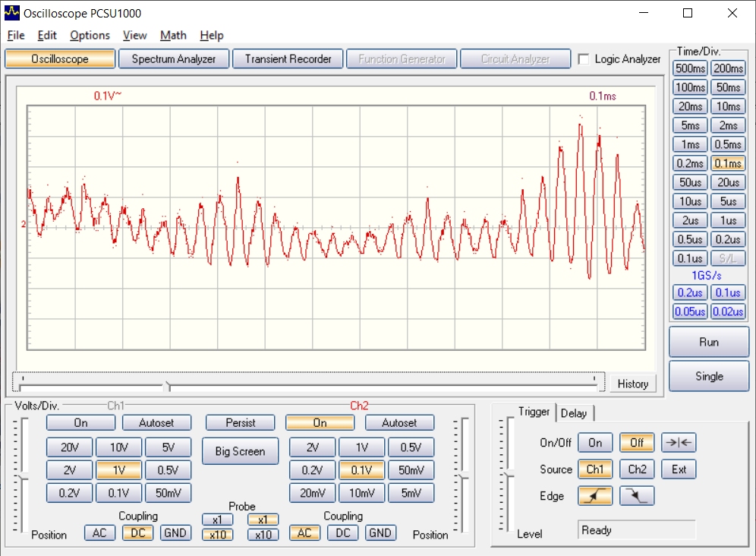This screenshot has width=756, height=556.
Task: Open the Options menu
Action: point(90,35)
